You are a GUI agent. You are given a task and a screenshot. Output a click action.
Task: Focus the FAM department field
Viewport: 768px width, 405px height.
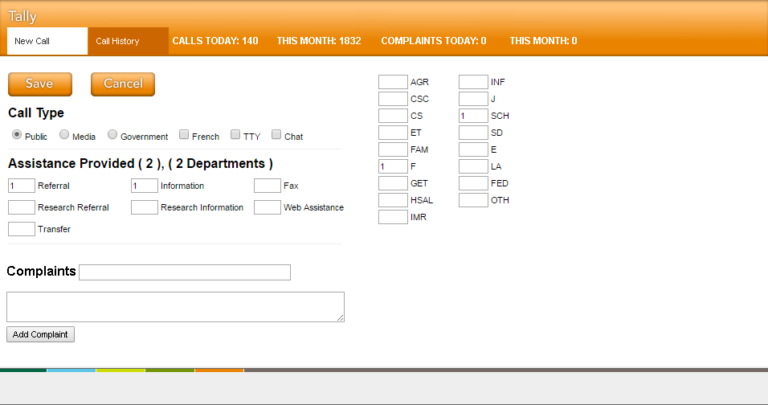tap(393, 149)
